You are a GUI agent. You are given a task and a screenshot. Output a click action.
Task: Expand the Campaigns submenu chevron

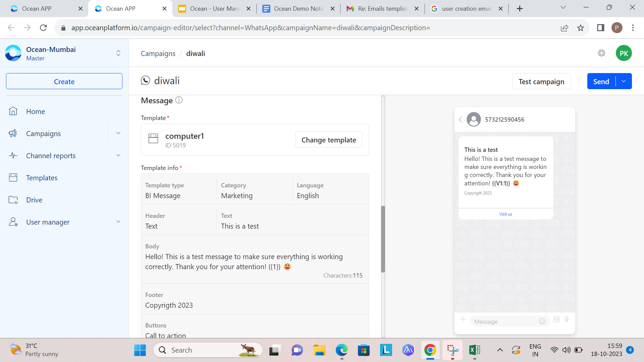(x=118, y=133)
